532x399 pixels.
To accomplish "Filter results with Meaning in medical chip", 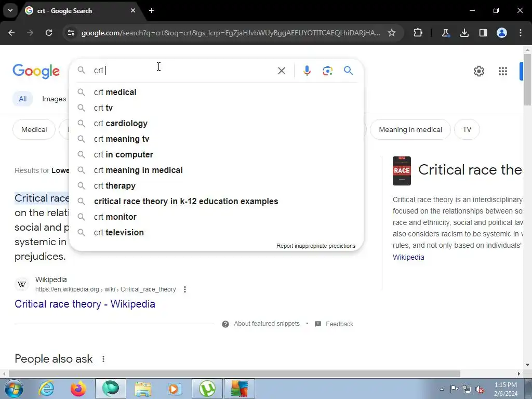I will coord(410,129).
